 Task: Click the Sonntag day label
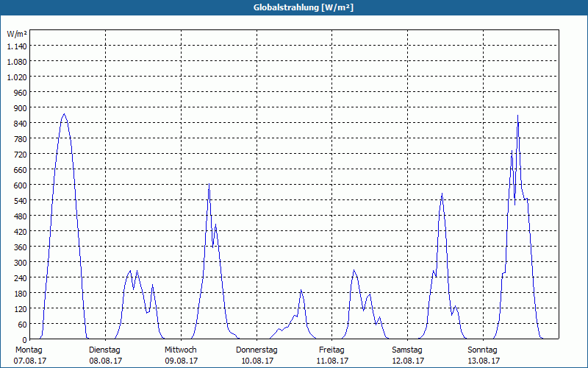[x=482, y=350]
